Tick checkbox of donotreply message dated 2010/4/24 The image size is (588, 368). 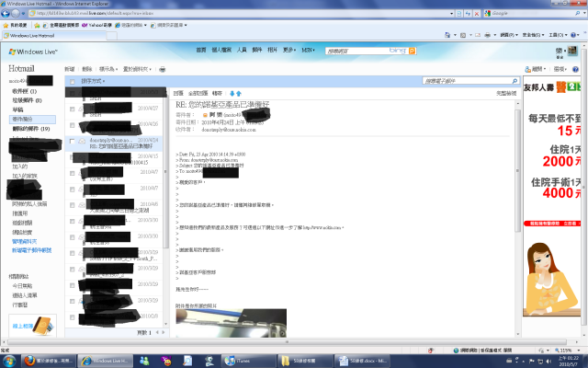[x=73, y=141]
